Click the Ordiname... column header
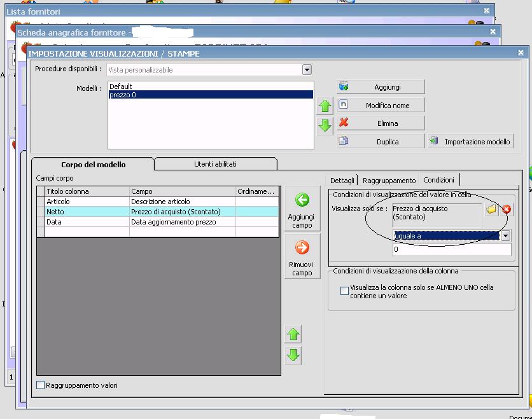Viewport: 532px width, 419px height. (257, 191)
